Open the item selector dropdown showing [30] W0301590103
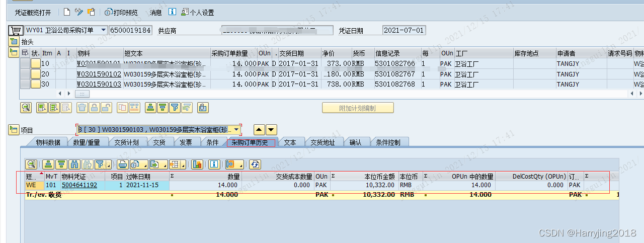The height and width of the screenshot is (243, 644). [236, 130]
